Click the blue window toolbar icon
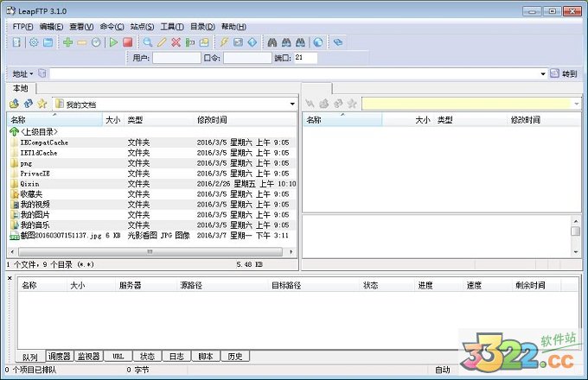Screen dimensions: 588x380 (48, 42)
